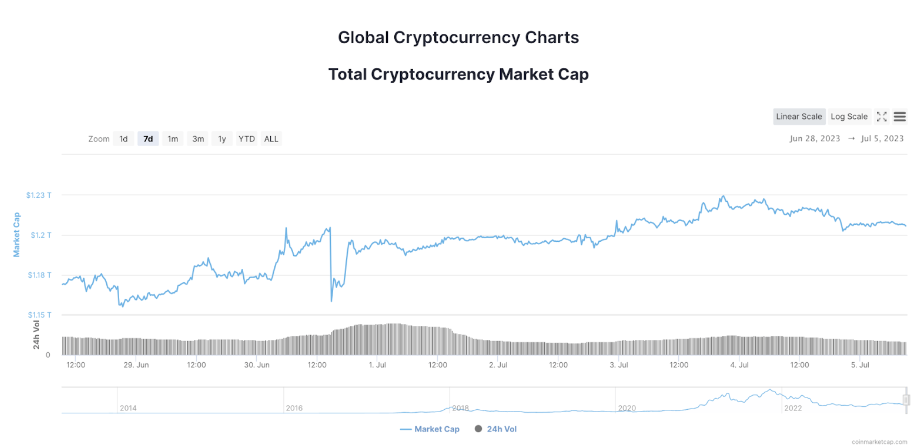Screen dimensions: 915x445
Task: Open the coinmarketcap.com credit link
Action: (x=879, y=442)
